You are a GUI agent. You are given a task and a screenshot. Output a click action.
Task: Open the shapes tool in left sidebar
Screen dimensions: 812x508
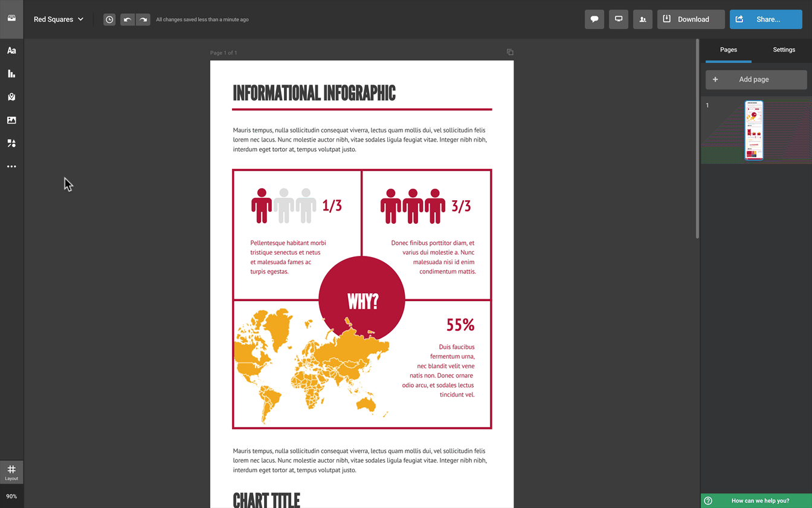click(x=11, y=143)
